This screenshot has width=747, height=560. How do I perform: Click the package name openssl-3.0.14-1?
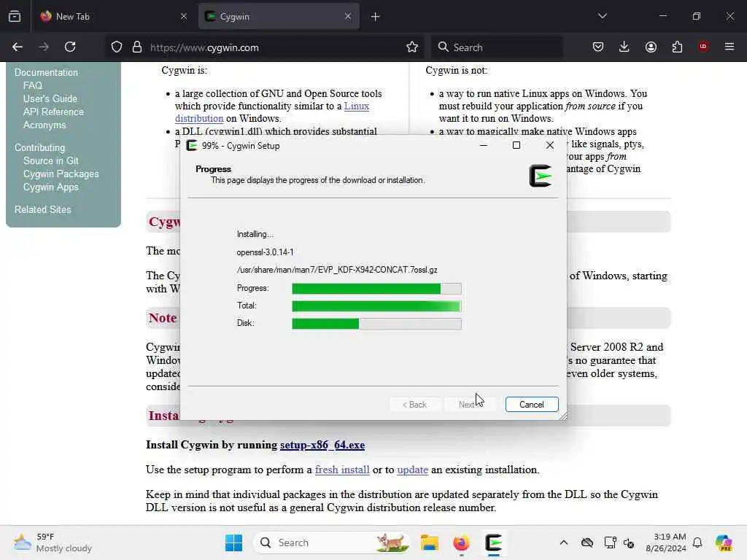point(265,252)
